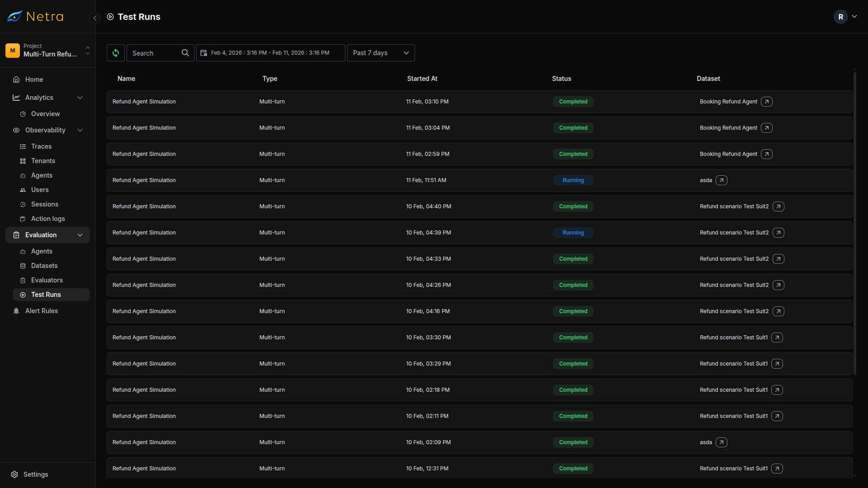Open dataset link for 03:04 PM run
The width and height of the screenshot is (868, 488).
(x=767, y=128)
